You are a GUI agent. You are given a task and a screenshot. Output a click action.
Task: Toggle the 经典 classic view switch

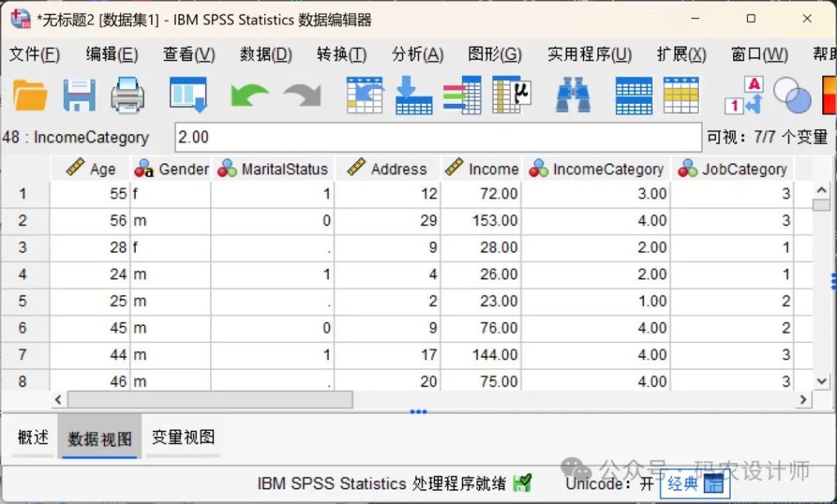pyautogui.click(x=694, y=484)
